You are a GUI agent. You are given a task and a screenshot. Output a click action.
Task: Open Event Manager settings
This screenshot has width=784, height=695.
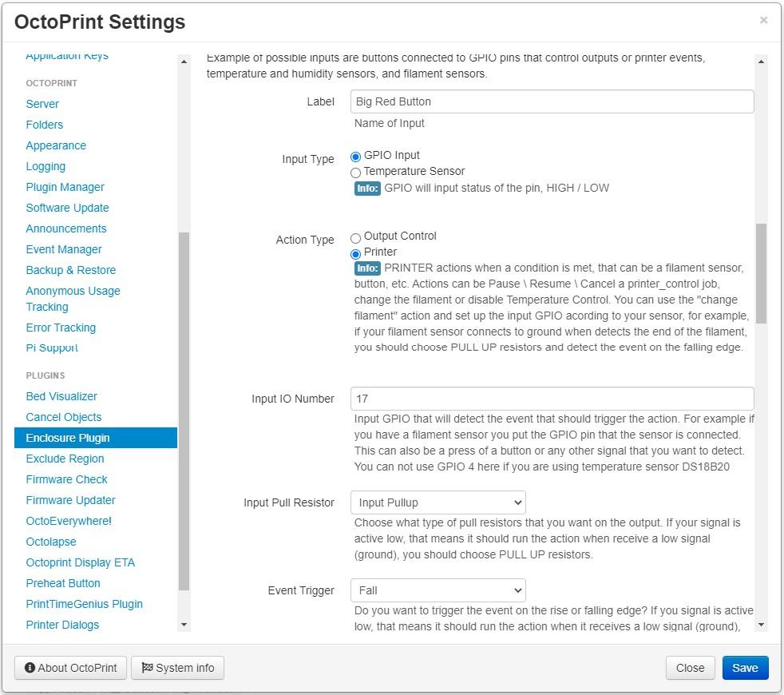[x=64, y=249]
